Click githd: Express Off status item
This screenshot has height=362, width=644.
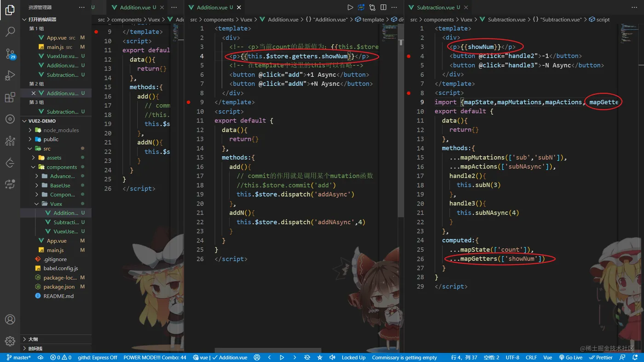click(98, 357)
